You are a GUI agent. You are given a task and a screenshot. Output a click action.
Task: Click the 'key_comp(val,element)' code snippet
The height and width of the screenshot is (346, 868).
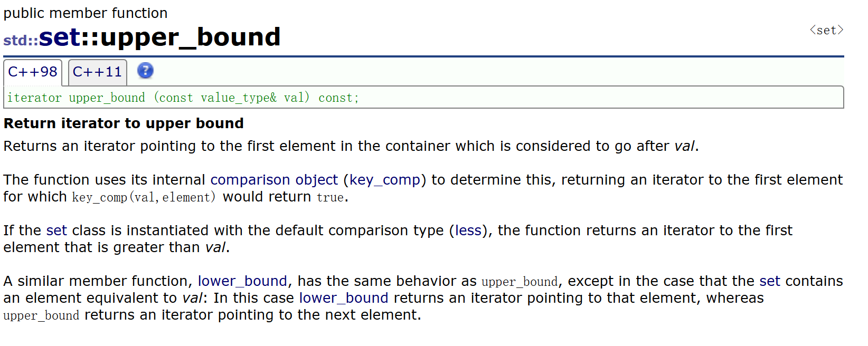144,197
